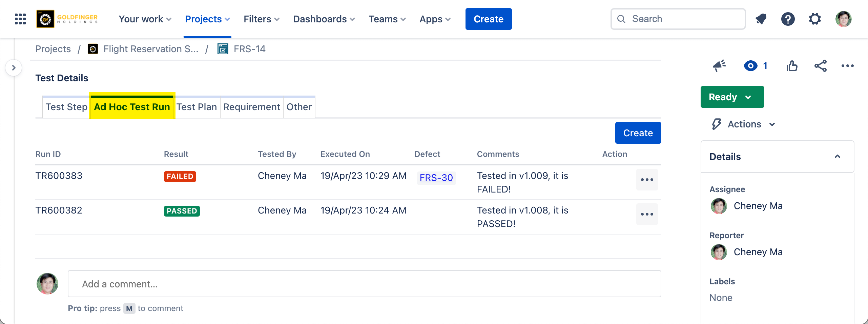The height and width of the screenshot is (324, 868).
Task: Open the Dashboards menu
Action: click(x=324, y=19)
